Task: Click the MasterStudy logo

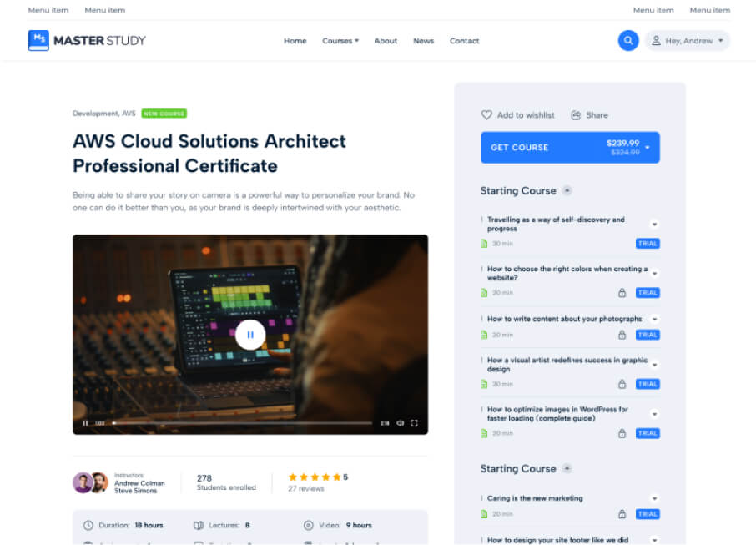Action: click(87, 40)
